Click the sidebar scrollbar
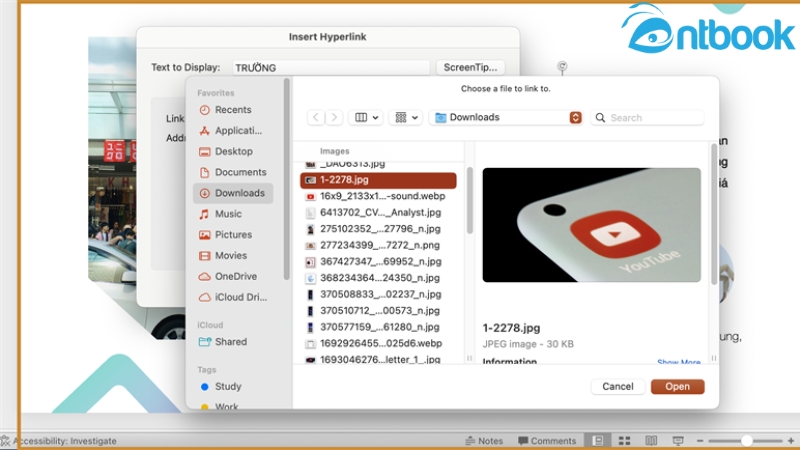This screenshot has width=800, height=450. tap(287, 179)
